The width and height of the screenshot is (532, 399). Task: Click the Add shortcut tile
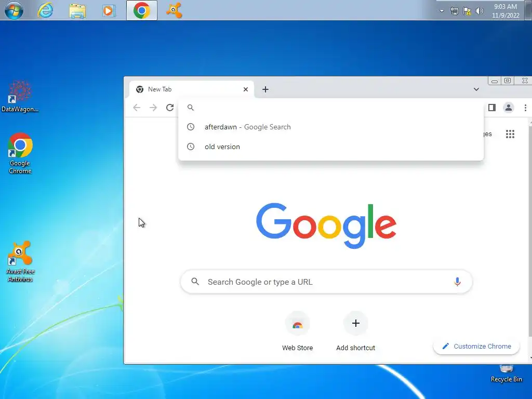point(355,331)
